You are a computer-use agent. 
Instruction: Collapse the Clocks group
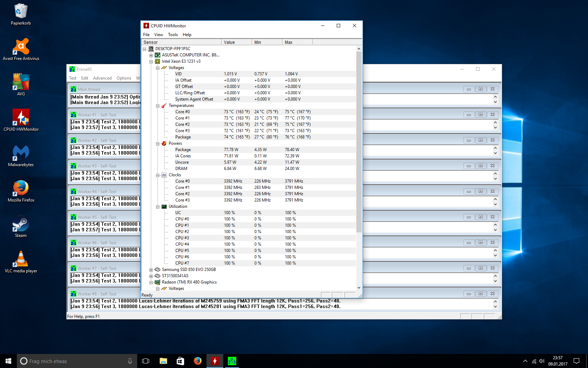(x=158, y=175)
